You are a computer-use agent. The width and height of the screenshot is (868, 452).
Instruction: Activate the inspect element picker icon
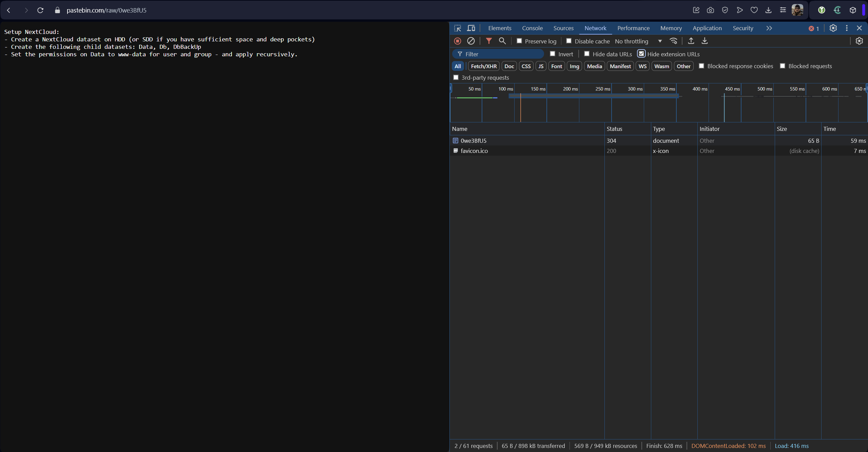[x=458, y=28]
